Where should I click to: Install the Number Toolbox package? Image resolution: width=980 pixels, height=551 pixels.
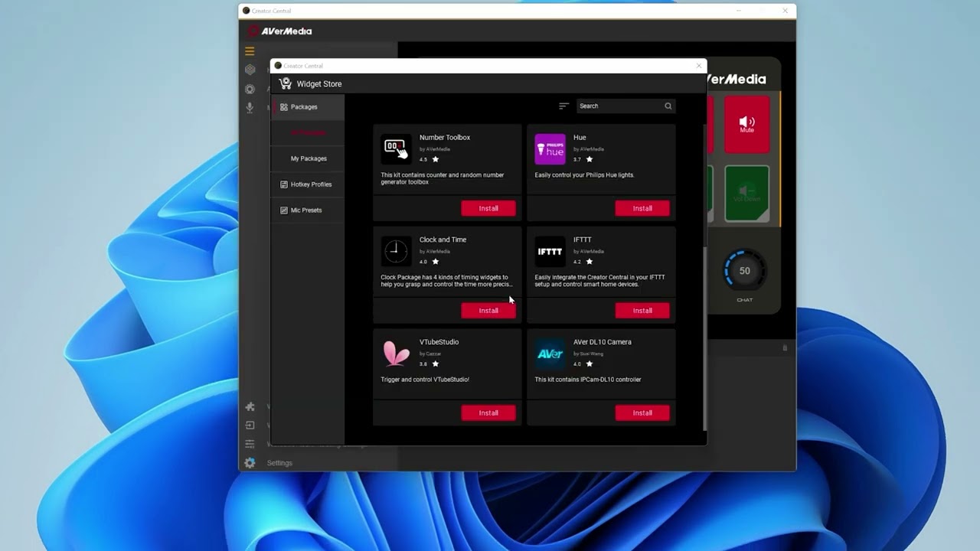488,208
